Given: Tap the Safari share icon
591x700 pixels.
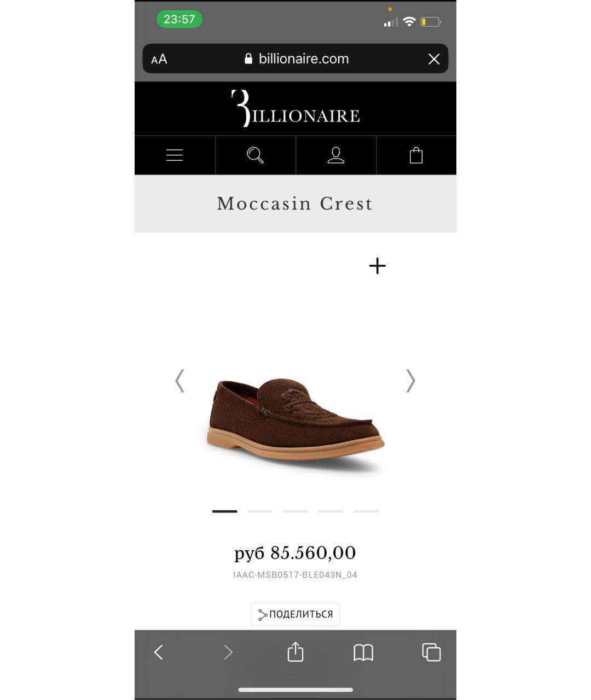Looking at the screenshot, I should (296, 652).
